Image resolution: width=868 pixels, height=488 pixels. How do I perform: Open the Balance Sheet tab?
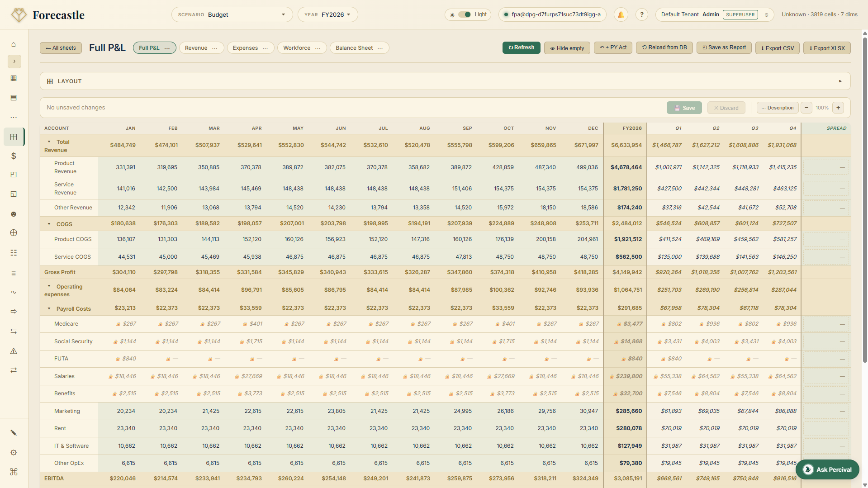point(355,47)
